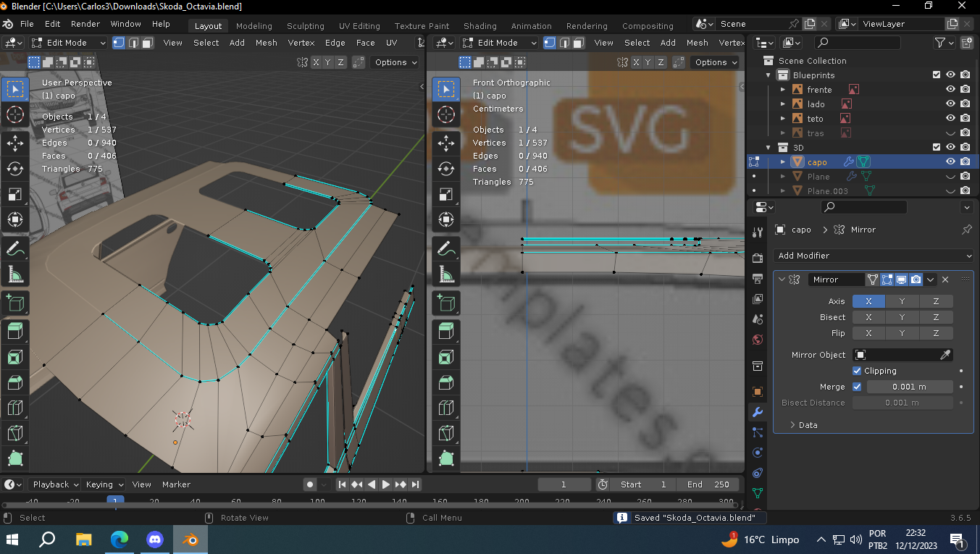980x554 pixels.
Task: Collapse the 3D collection
Action: [768, 147]
